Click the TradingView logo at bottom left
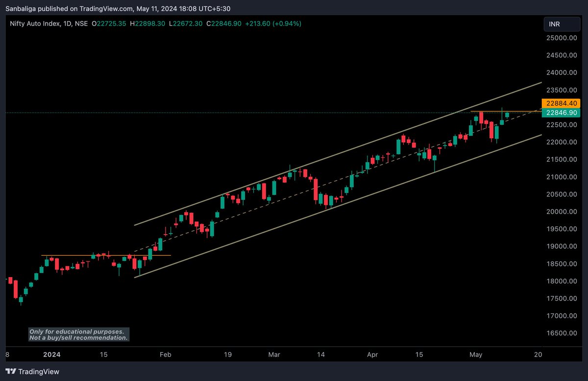588x381 pixels. click(x=32, y=372)
